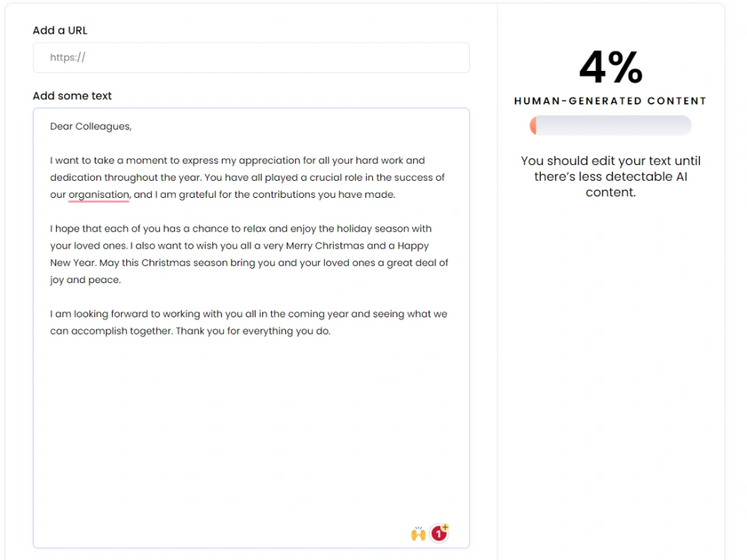Image resolution: width=747 pixels, height=560 pixels.
Task: Select the advice text about editing AI content
Action: point(610,176)
